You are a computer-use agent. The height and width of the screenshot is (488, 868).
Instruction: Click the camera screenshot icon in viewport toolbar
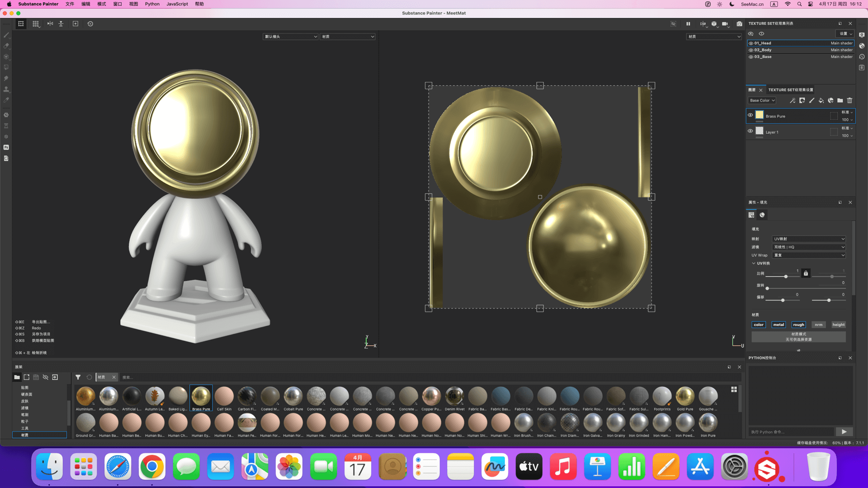point(739,23)
